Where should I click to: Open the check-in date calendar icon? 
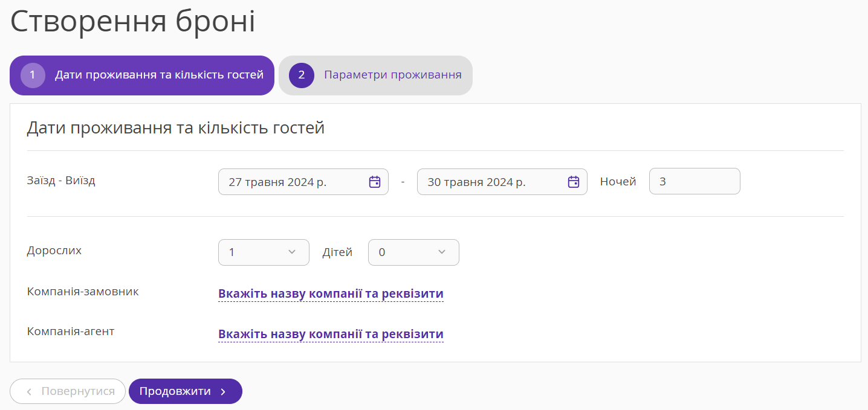pyautogui.click(x=375, y=182)
